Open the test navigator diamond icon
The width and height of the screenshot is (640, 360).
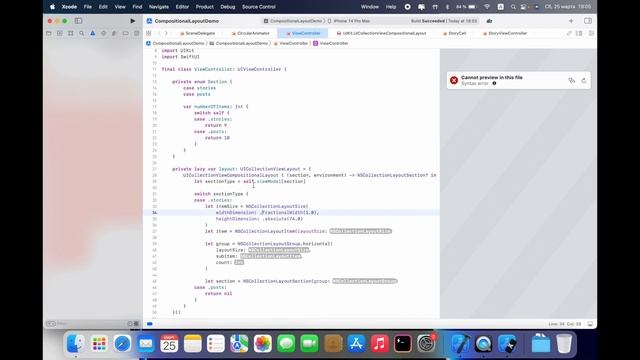point(104,33)
